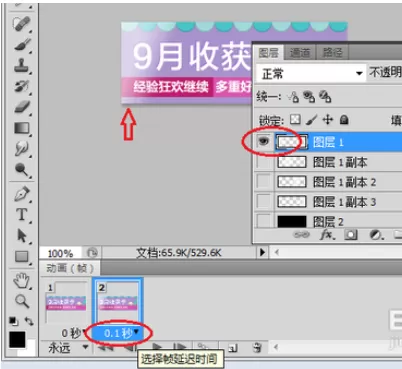Duplicate the selected animation frame

tap(233, 349)
